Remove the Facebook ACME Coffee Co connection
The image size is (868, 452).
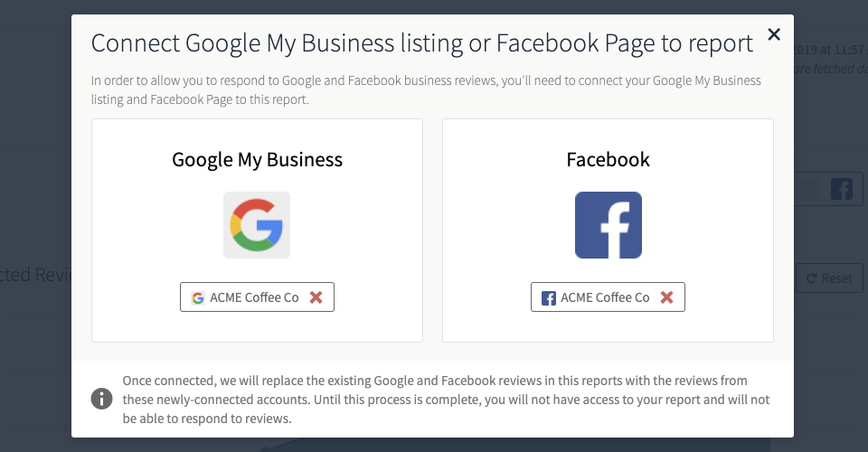pos(666,297)
